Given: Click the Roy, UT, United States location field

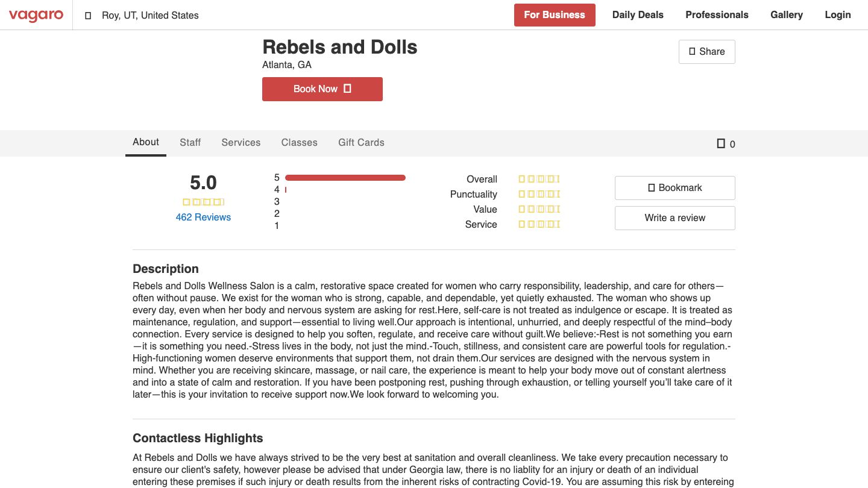Looking at the screenshot, I should pos(149,15).
